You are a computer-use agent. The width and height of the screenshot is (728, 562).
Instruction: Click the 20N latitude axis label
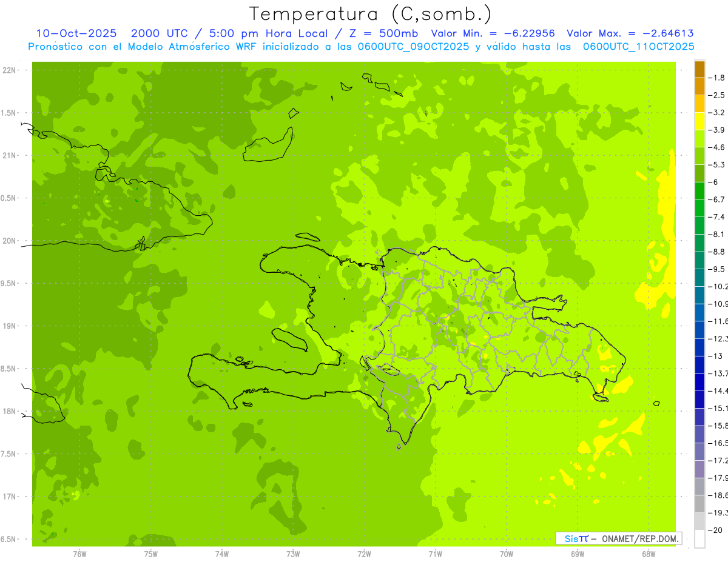10,241
